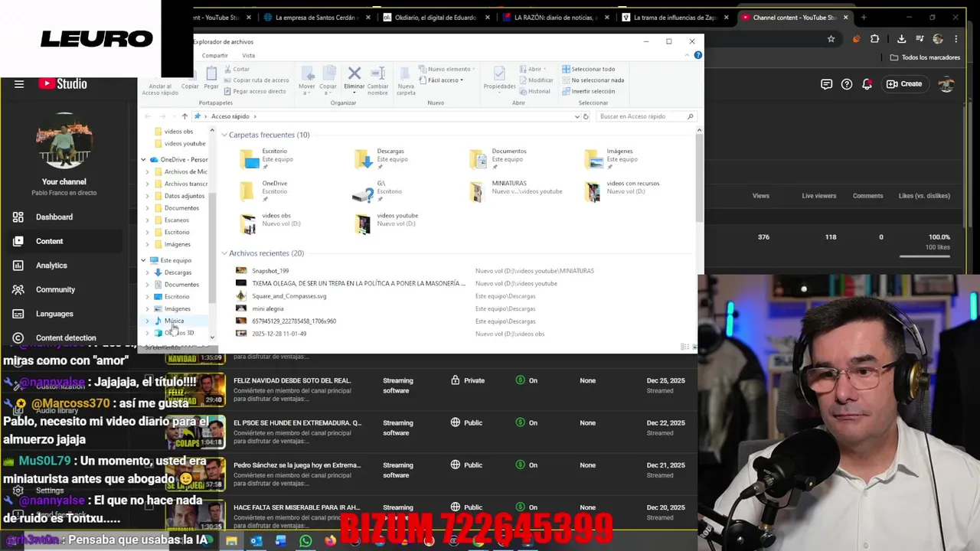Open the Documentos folder in Carpetas frecuentes

tap(499, 158)
